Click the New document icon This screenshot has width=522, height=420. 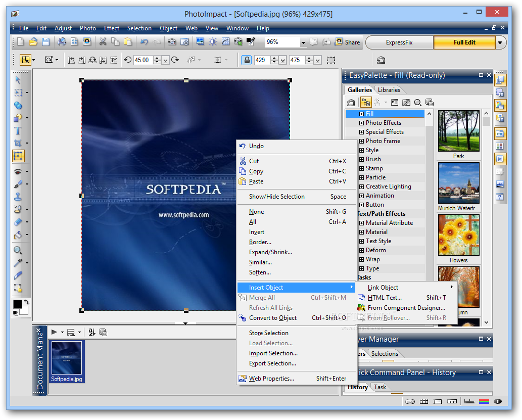tap(21, 41)
